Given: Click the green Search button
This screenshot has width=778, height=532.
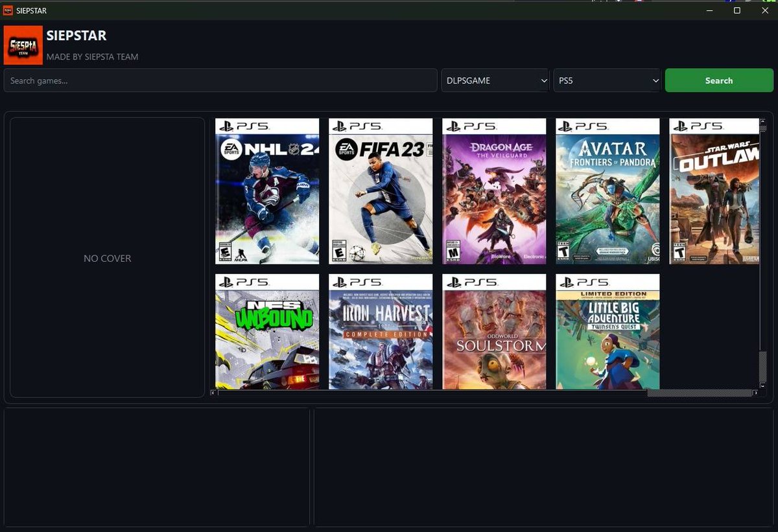Looking at the screenshot, I should pos(719,80).
